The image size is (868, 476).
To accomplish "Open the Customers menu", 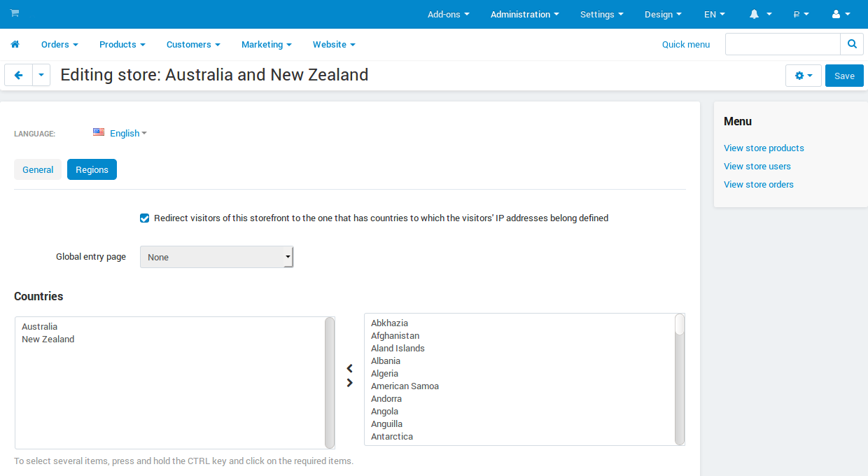I will [x=193, y=44].
